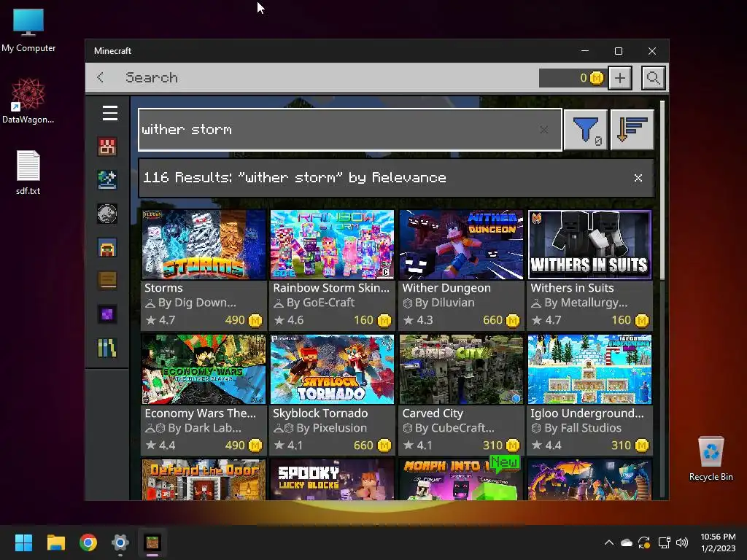
Task: Click the results list vertical scrollbar
Action: [x=662, y=190]
